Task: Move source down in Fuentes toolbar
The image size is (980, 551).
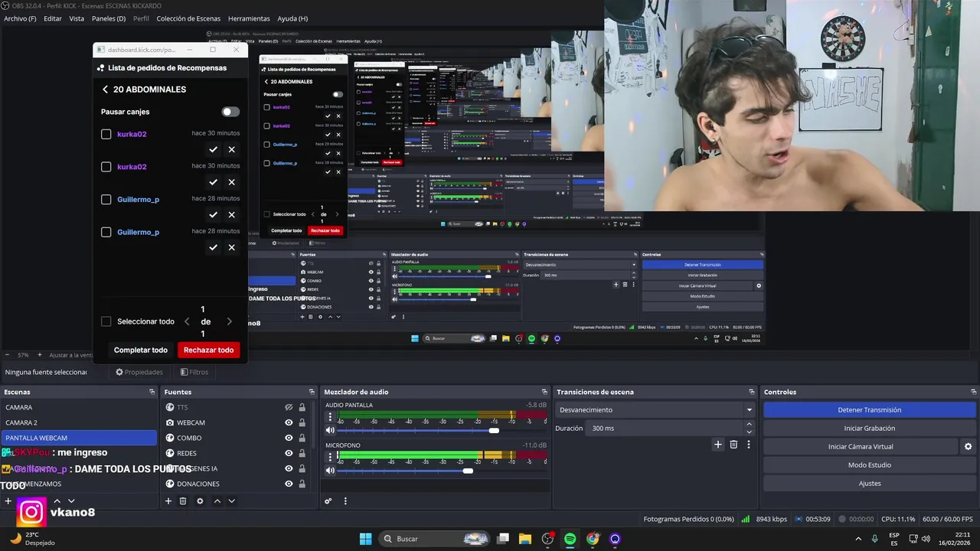Action: tap(231, 501)
